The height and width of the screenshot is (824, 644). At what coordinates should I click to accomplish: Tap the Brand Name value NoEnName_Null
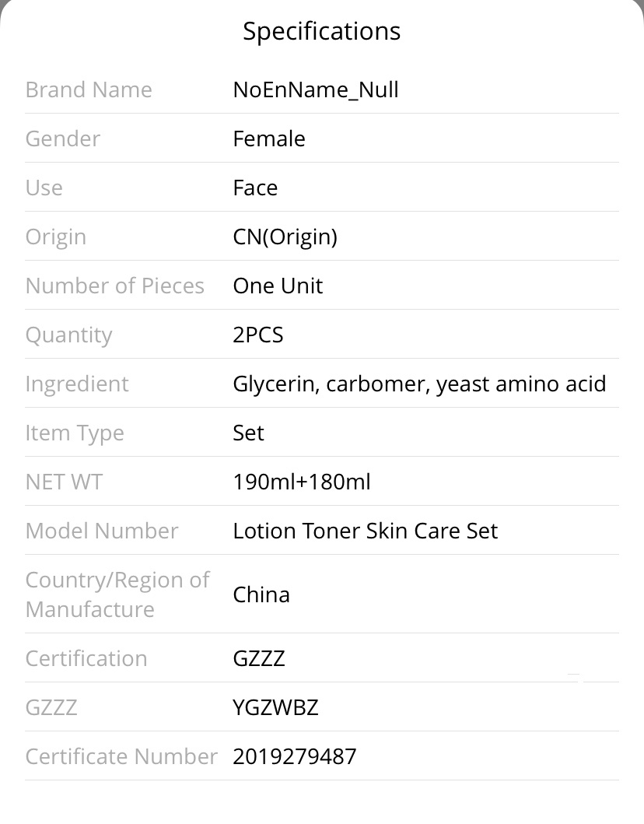(x=316, y=89)
